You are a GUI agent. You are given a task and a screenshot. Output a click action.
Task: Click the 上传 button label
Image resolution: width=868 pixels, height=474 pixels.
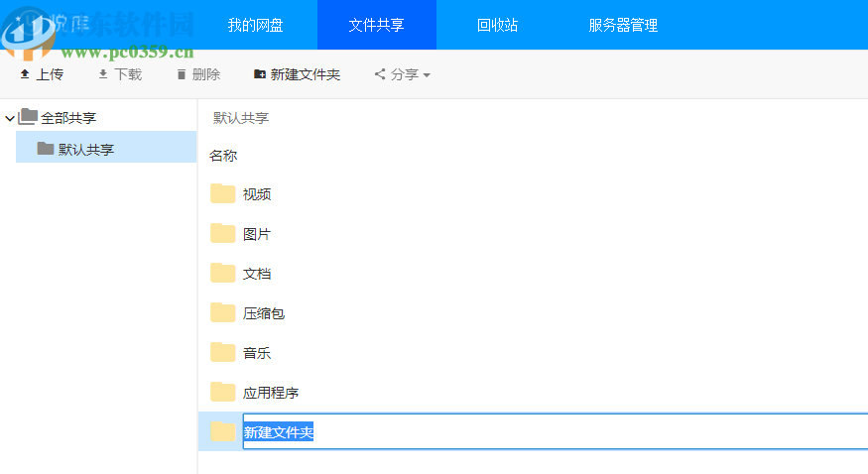point(50,74)
